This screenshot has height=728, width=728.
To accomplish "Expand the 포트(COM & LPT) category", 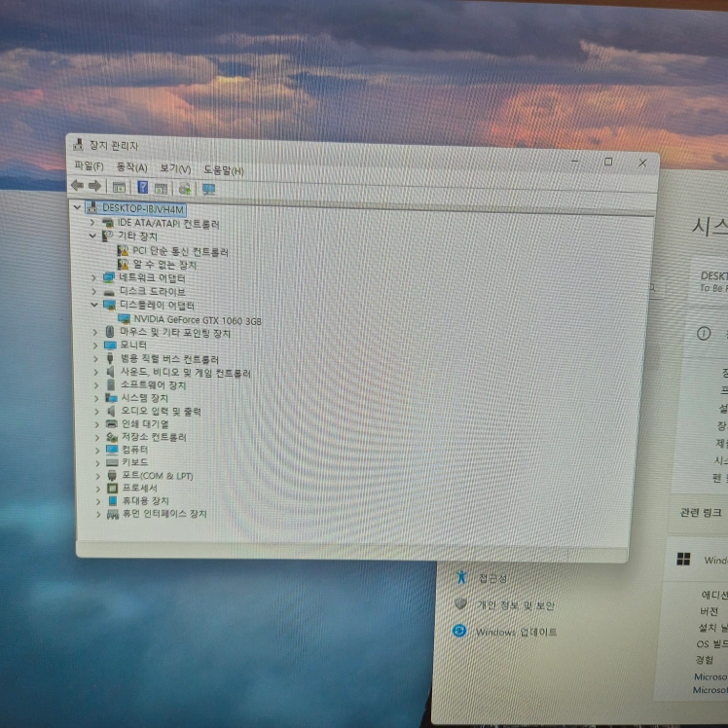I will [98, 476].
